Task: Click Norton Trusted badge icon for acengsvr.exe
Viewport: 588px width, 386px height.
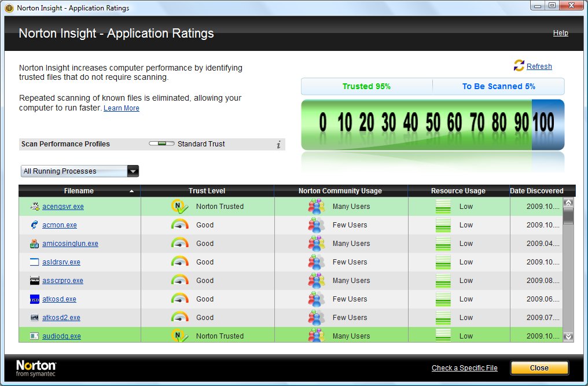Action: [x=179, y=207]
